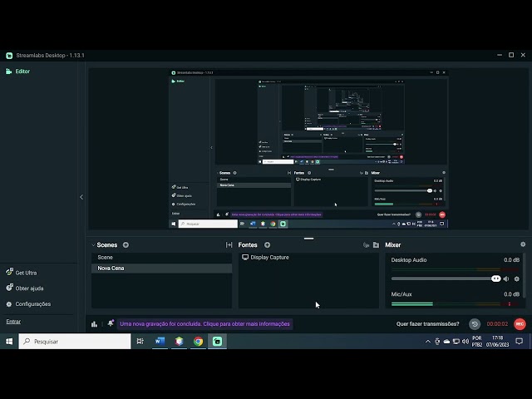
Task: Click the Mic/Aux level meter
Action: (x=455, y=304)
